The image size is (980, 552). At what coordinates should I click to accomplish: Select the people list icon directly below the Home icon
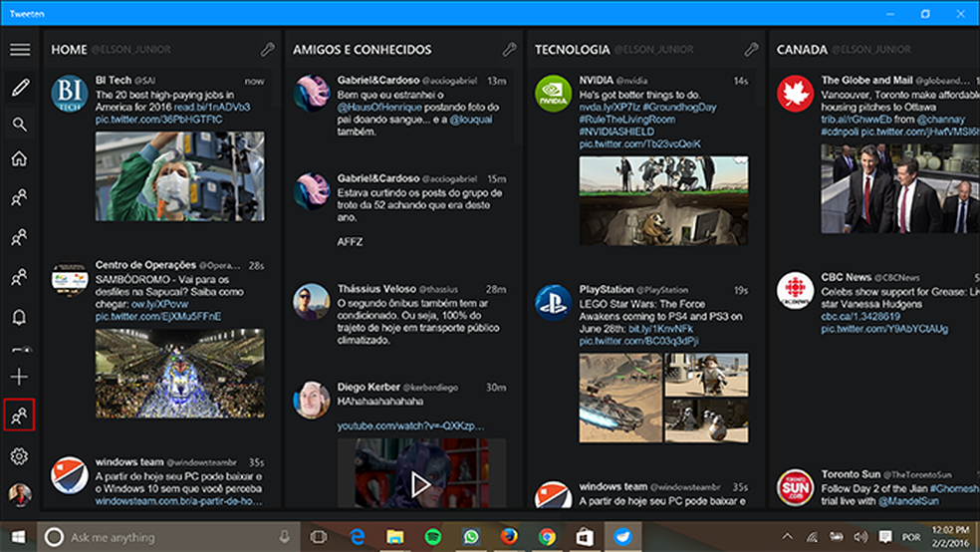coord(19,198)
